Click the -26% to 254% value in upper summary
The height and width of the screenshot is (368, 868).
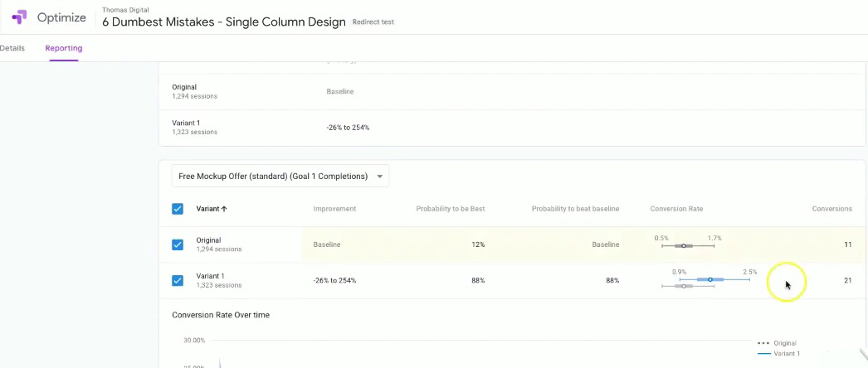[348, 128]
